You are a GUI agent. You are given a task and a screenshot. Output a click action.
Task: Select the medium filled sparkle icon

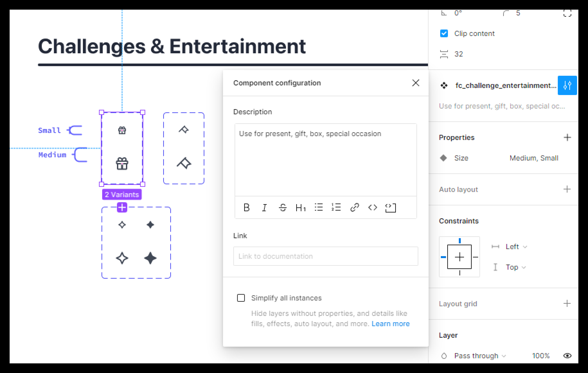(x=150, y=258)
